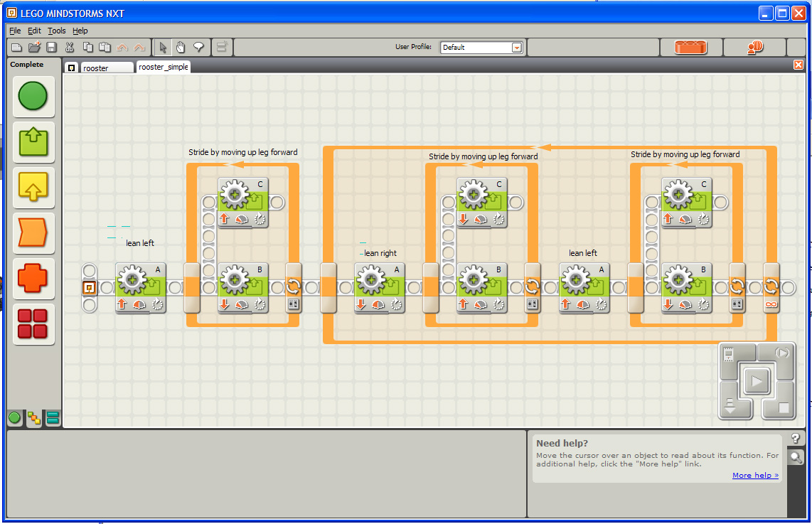This screenshot has height=524, width=812.
Task: Click the middle inner loop's end icon
Action: pos(532,287)
